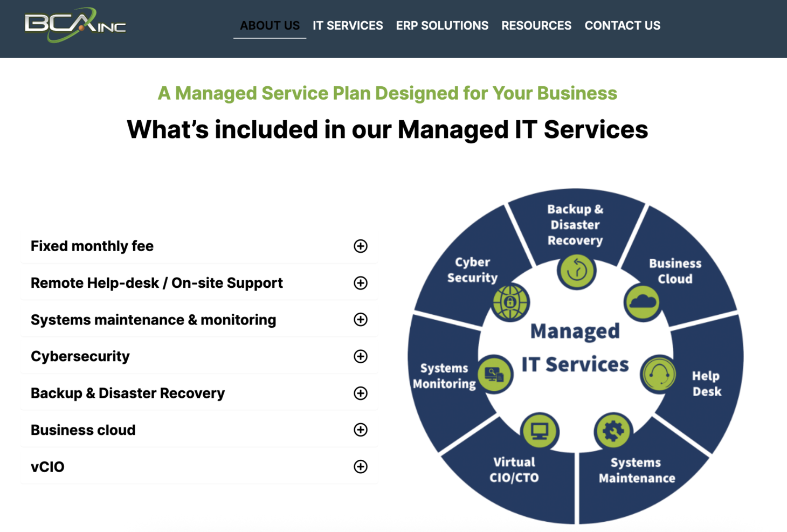The image size is (787, 532).
Task: Select the Systems Monitoring computer icon
Action: pyautogui.click(x=494, y=375)
